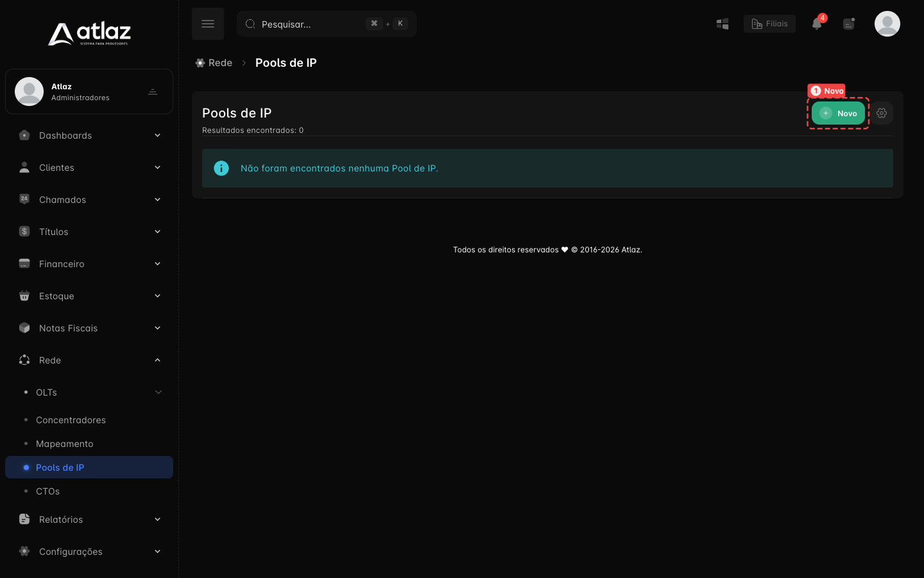The image size is (924, 578).
Task: Expand the Títulos menu chevron
Action: click(x=157, y=232)
